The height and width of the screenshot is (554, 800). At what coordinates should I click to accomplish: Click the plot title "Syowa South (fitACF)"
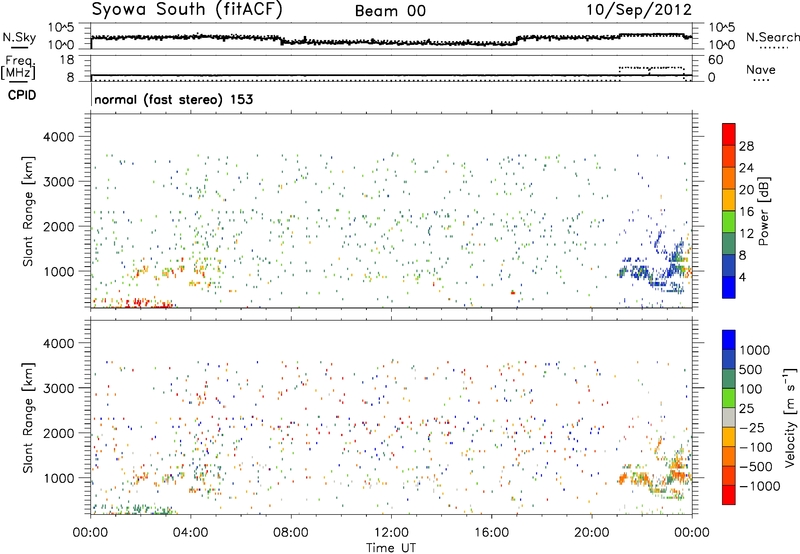tap(187, 10)
